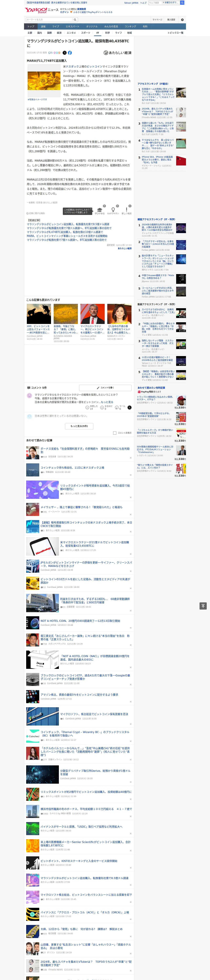Open アマゾン株主、資産の最低5%をビットコインに article
This screenshot has width=210, height=980.
pyautogui.click(x=79, y=695)
